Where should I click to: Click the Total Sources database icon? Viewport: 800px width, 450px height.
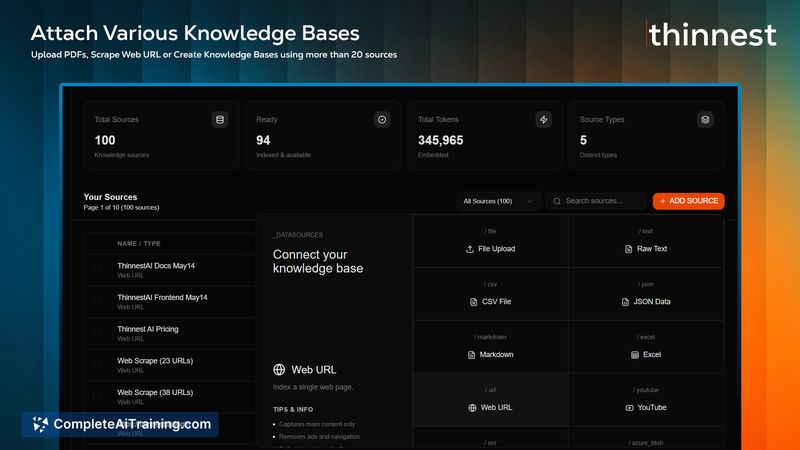coord(220,119)
